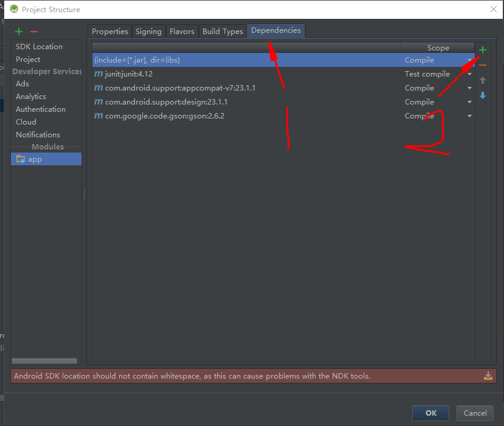Open the Scope dropdown for junit:junit:4.12

click(469, 74)
